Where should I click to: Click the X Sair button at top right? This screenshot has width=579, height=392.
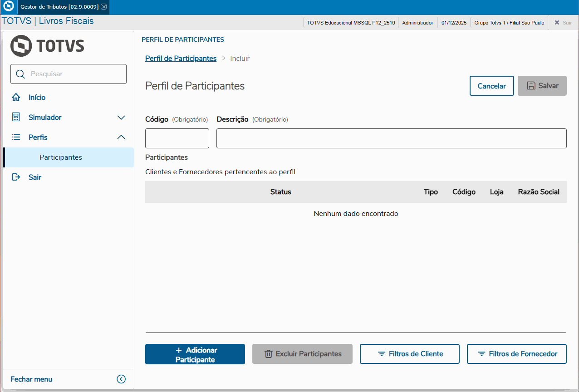click(563, 23)
